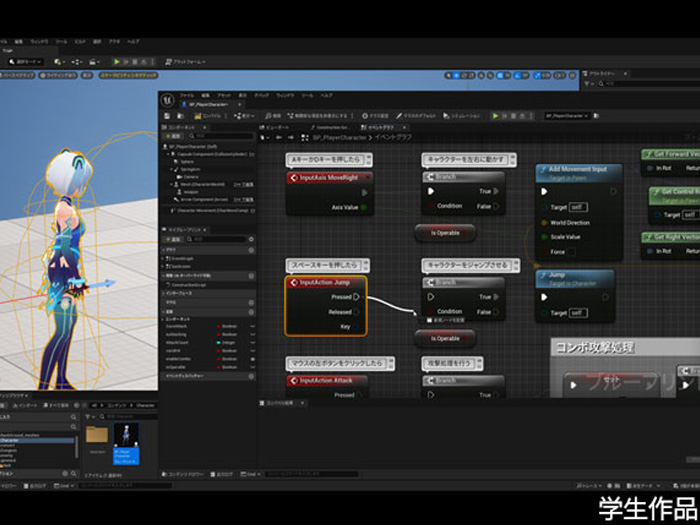Open the 選択モード dropdown in main toolbar
700x525 pixels.
(x=25, y=62)
